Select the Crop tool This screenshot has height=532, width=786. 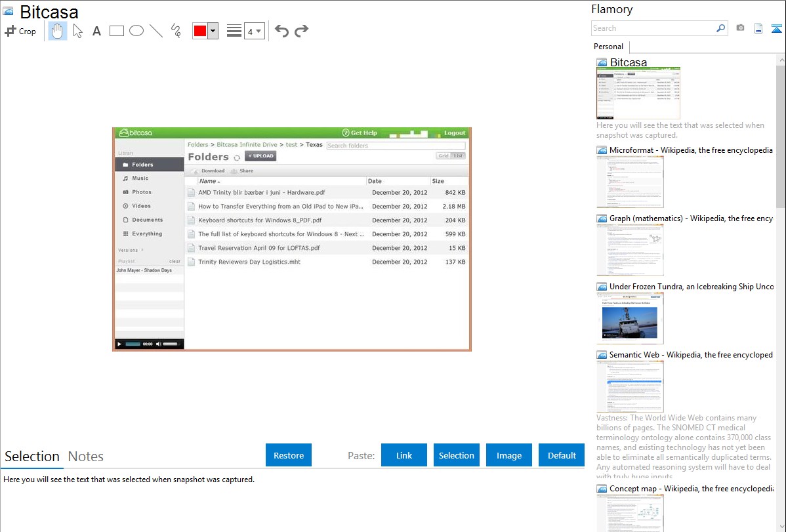coord(20,31)
